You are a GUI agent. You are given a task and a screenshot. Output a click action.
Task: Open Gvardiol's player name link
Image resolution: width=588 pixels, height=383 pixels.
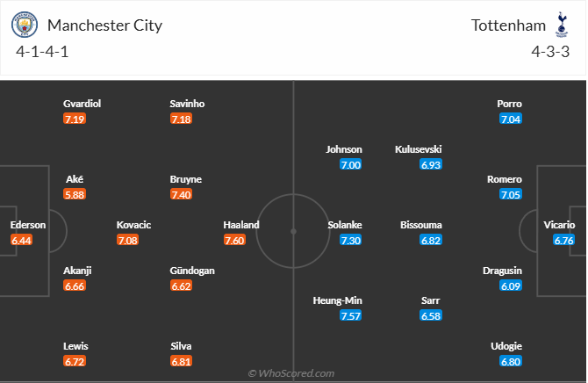point(82,104)
